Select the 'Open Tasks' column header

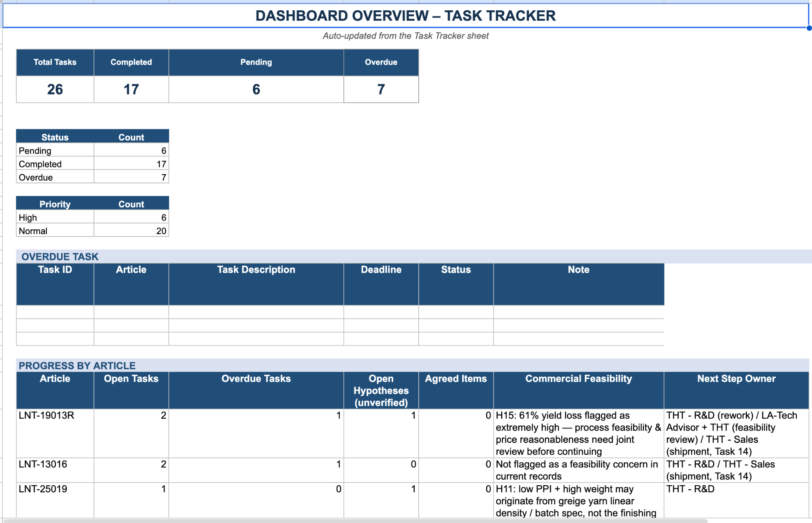[131, 390]
